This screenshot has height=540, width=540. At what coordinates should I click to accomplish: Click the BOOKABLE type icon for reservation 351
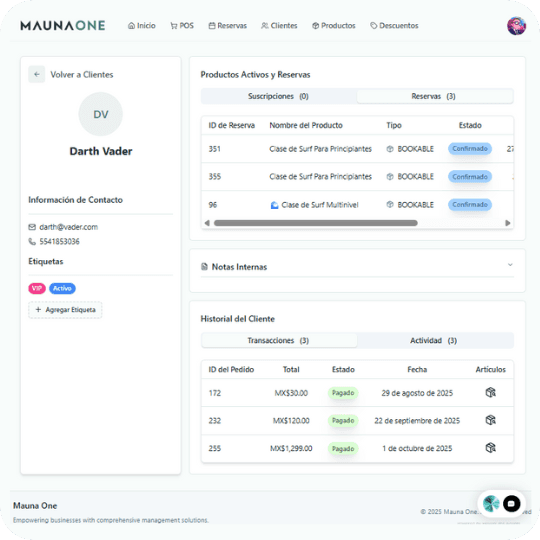click(390, 149)
